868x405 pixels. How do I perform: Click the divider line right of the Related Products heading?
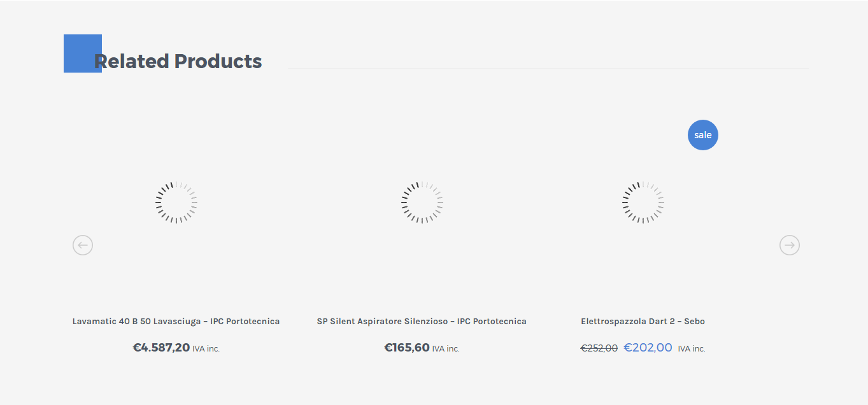pos(548,68)
